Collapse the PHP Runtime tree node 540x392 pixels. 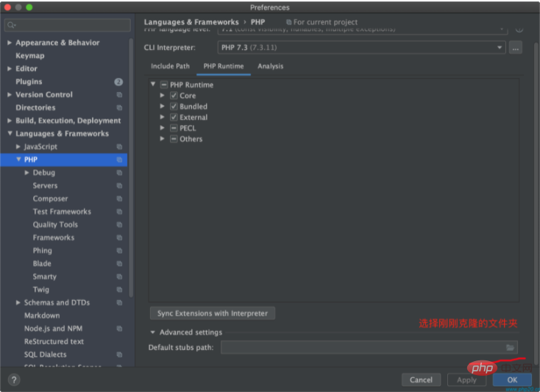pos(153,85)
